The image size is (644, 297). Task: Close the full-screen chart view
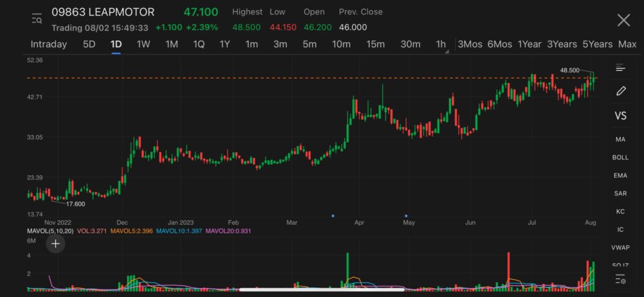(x=623, y=20)
